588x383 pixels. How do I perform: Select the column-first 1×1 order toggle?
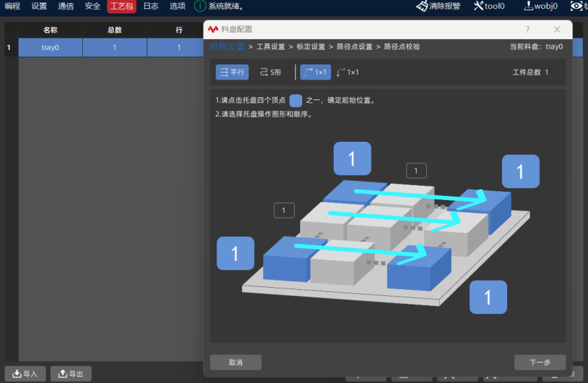[348, 73]
